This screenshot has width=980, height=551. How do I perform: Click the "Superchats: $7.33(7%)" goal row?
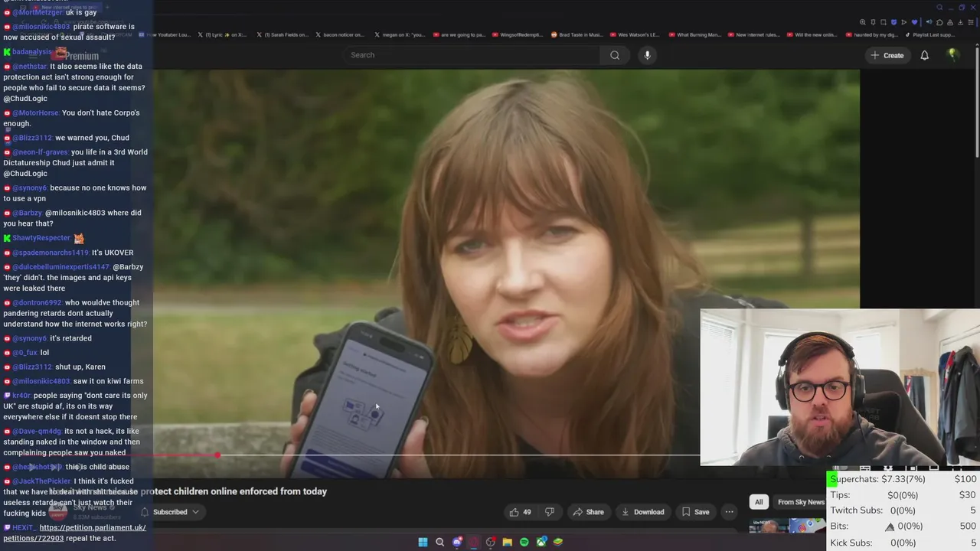pos(903,479)
